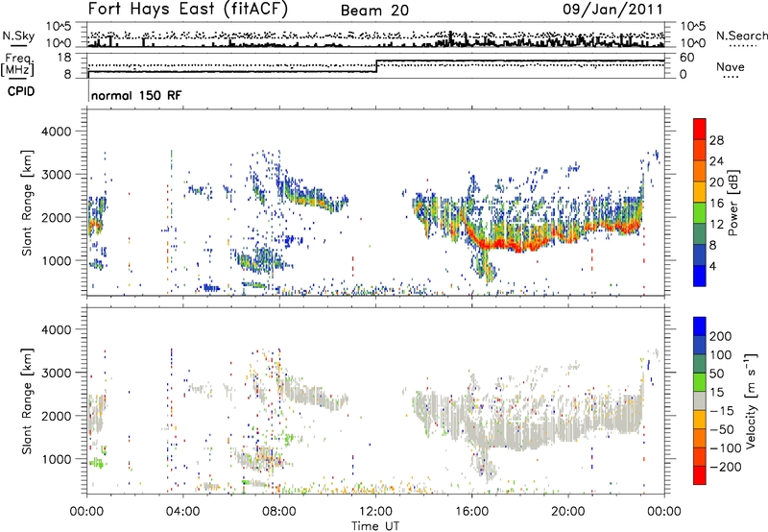Select the 'normal 150 RF' mode text
This screenshot has height=532, width=768.
136,95
